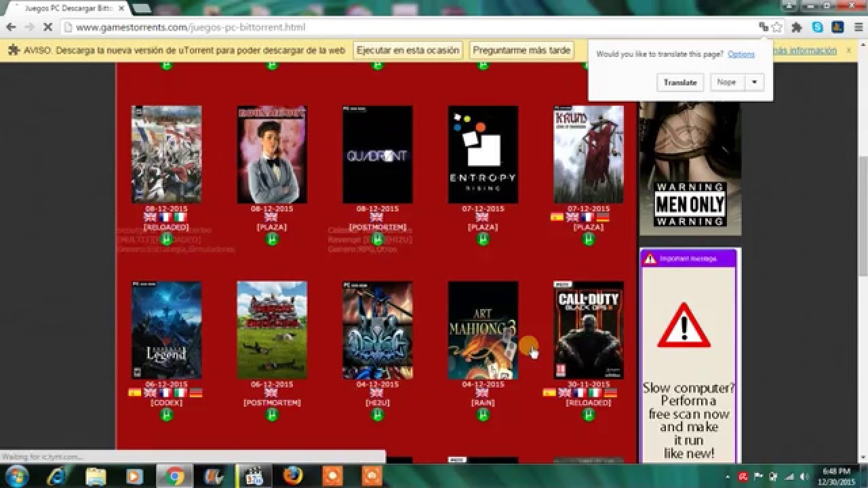Click the address bar URL field
This screenshot has width=868, height=488.
pyautogui.click(x=407, y=27)
